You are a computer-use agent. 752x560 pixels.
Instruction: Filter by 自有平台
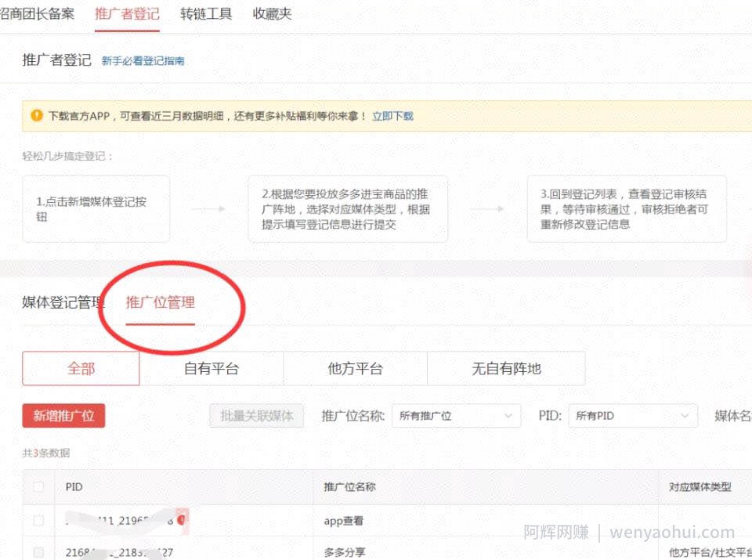click(211, 368)
